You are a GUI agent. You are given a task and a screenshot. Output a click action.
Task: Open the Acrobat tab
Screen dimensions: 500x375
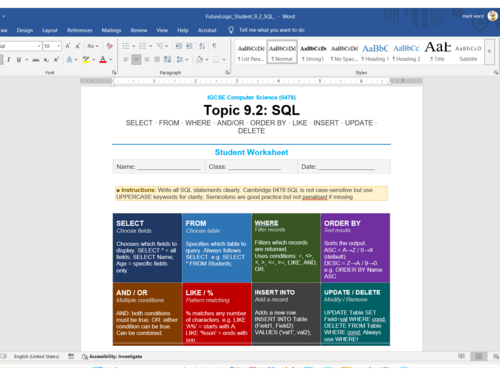point(207,30)
